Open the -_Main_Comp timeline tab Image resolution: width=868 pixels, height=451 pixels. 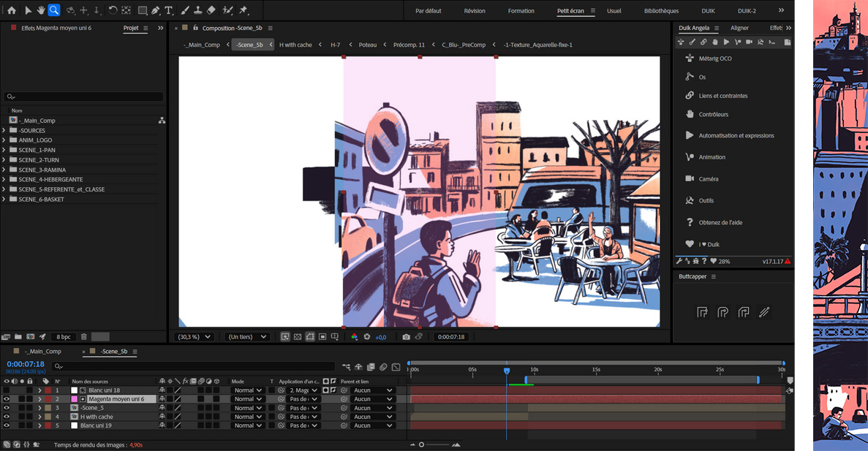click(42, 352)
